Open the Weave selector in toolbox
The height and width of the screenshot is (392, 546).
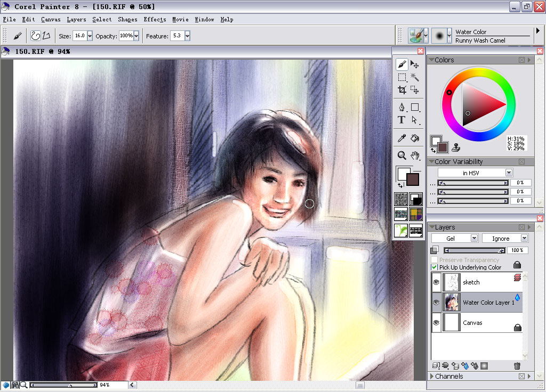pyautogui.click(x=416, y=214)
